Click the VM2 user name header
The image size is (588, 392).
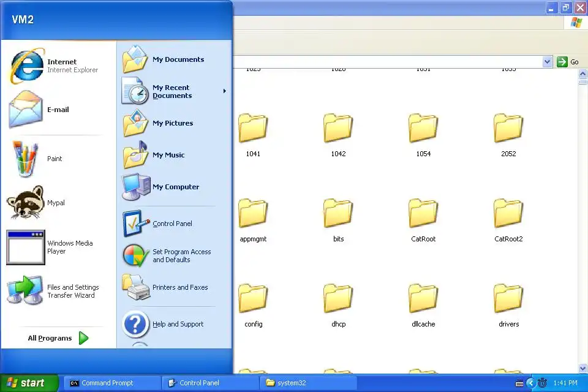pyautogui.click(x=23, y=20)
